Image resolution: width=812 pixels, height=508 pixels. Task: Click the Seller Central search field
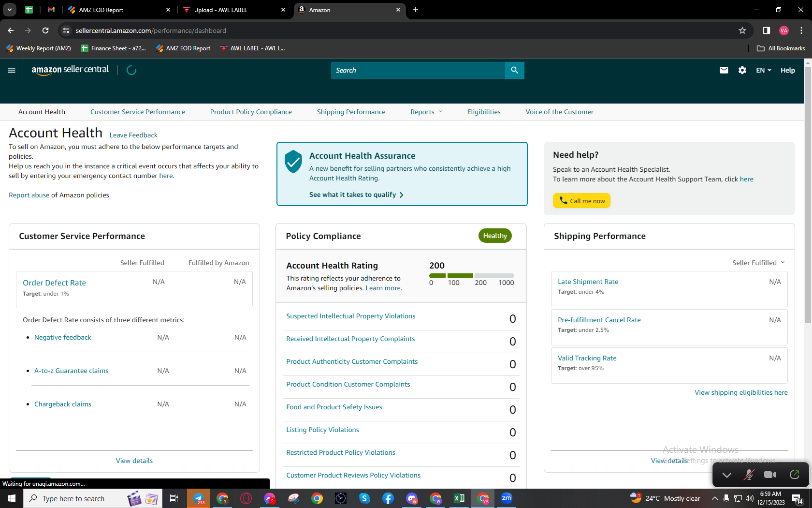[x=418, y=70]
